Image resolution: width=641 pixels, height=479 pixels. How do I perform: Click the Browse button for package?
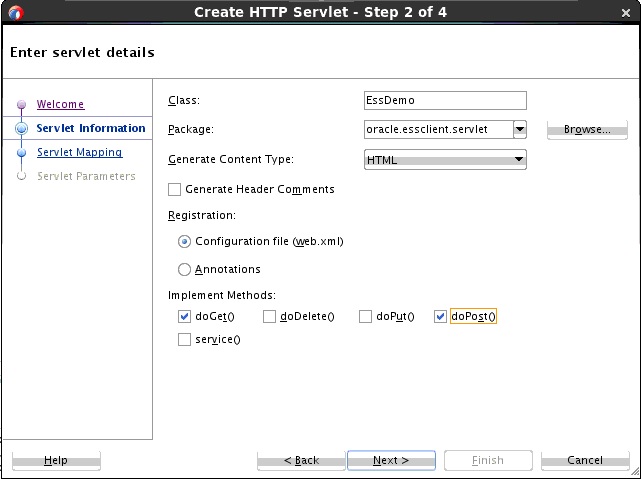[587, 130]
